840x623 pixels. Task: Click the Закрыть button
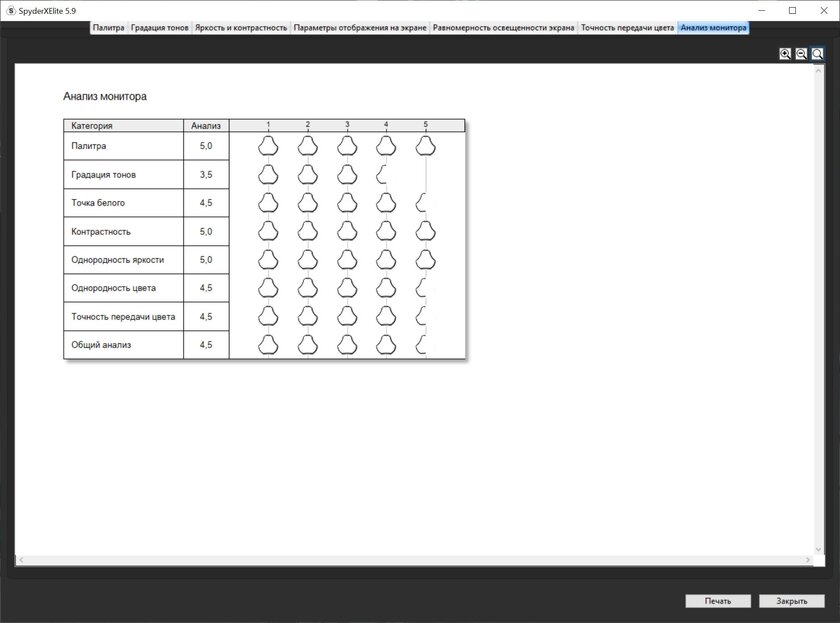(791, 601)
